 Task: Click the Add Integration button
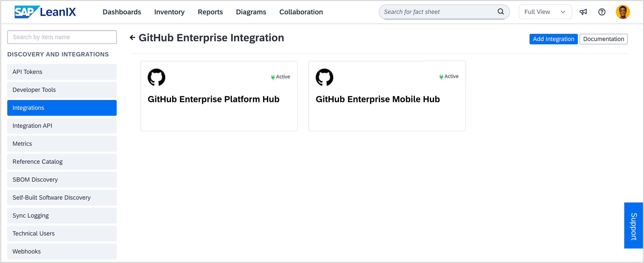(554, 39)
